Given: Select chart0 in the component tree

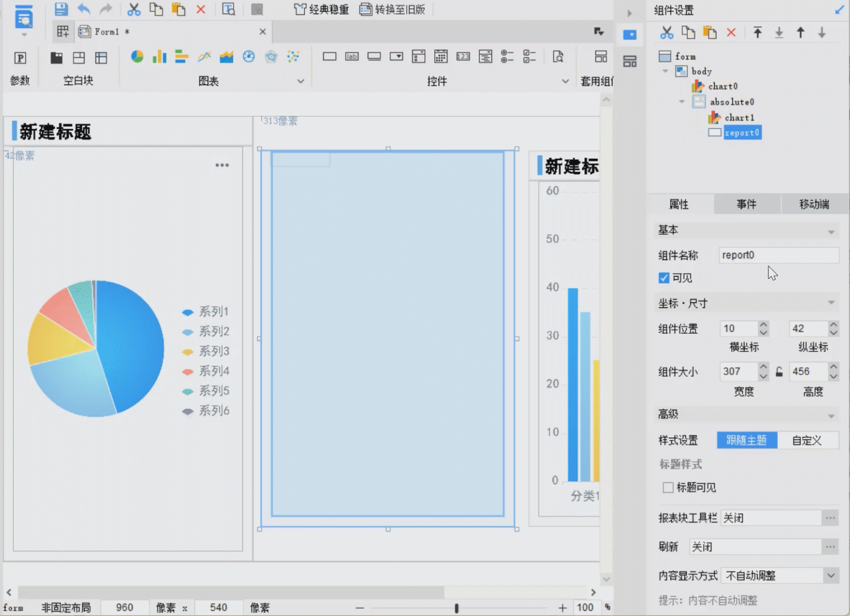Looking at the screenshot, I should [723, 86].
